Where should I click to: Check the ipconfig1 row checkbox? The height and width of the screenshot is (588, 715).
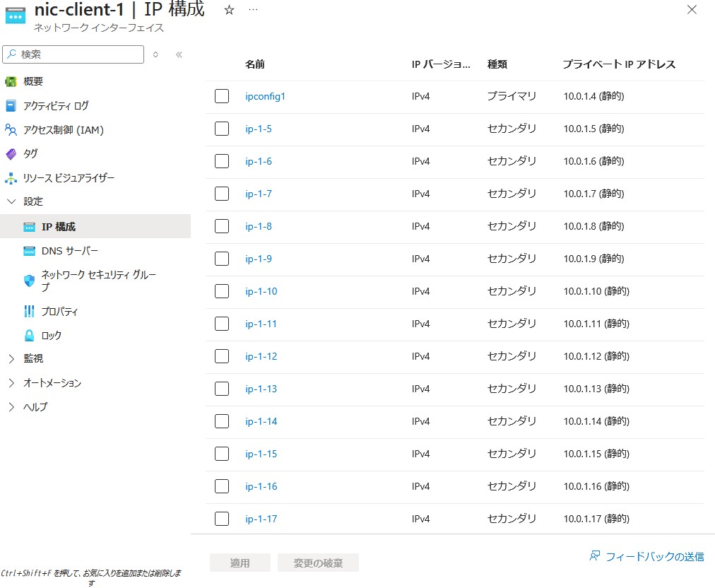click(x=222, y=96)
